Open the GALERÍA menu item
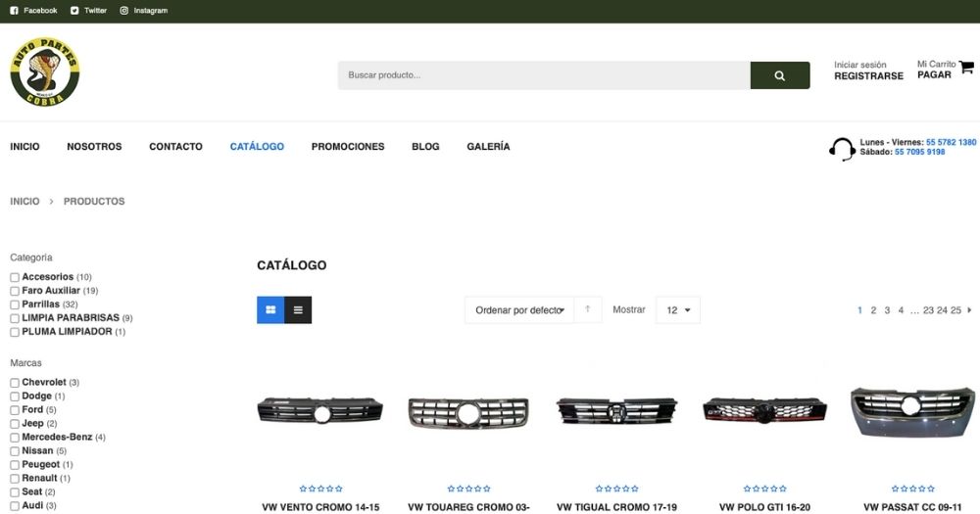980x514 pixels. click(488, 147)
